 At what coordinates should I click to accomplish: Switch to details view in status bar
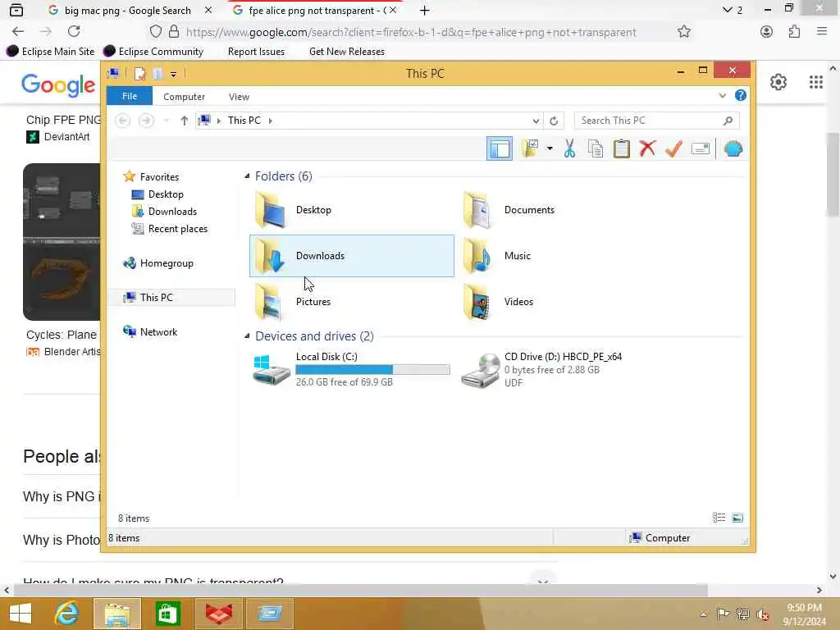pyautogui.click(x=719, y=518)
